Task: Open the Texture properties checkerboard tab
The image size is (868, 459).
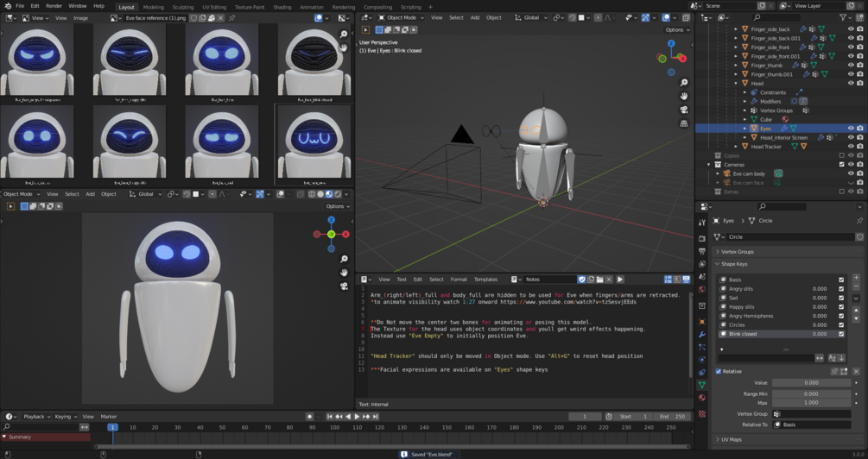Action: pyautogui.click(x=702, y=413)
